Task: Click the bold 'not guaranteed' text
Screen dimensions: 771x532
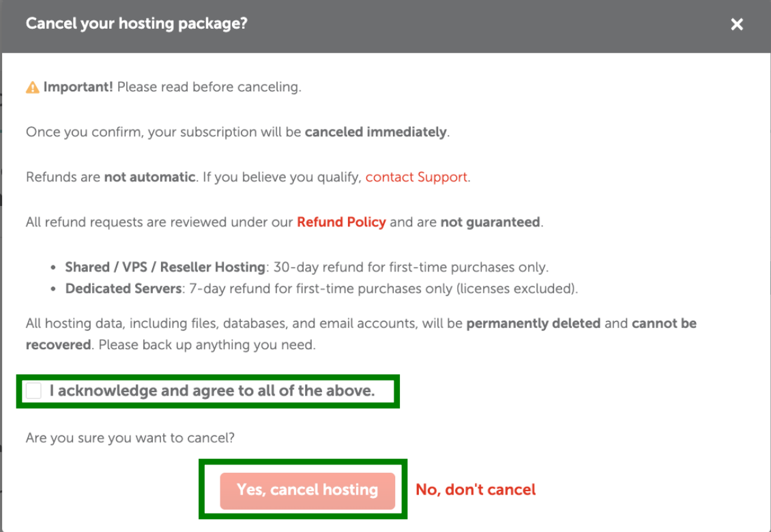Action: 490,222
